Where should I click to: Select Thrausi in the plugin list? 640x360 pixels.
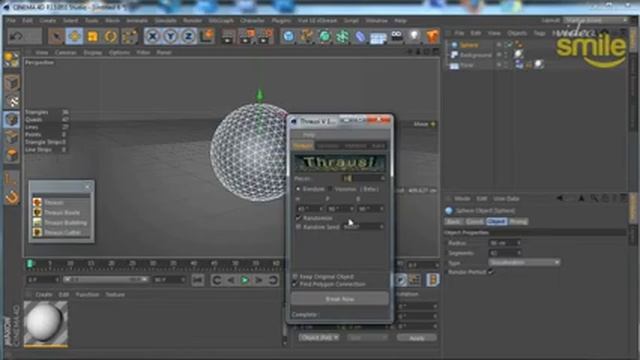[x=53, y=202]
